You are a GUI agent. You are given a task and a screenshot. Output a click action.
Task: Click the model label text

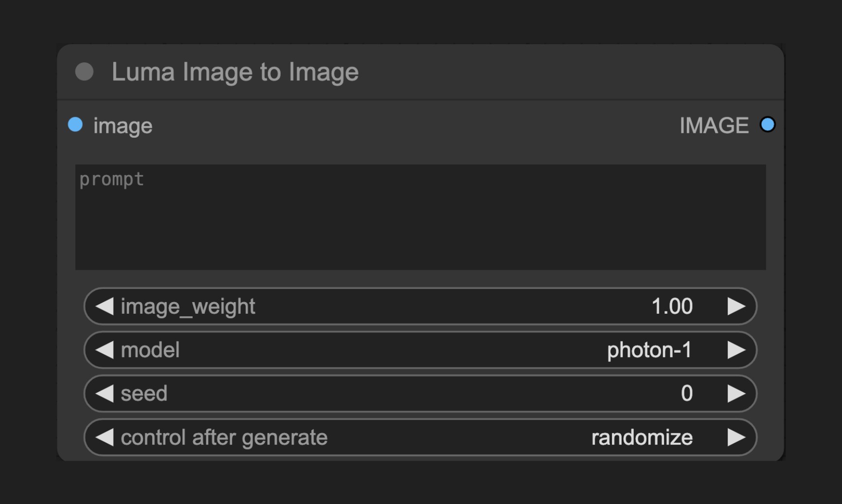point(150,350)
